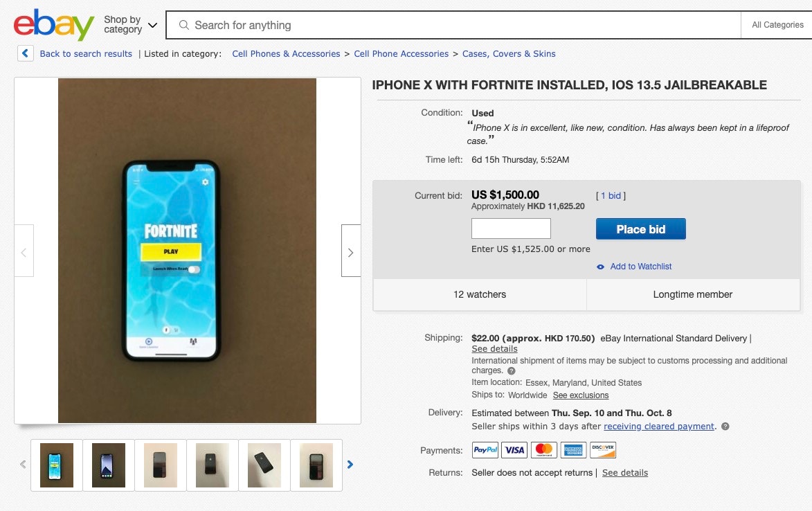This screenshot has height=511, width=812.
Task: Expand the All Categories selector
Action: pos(777,25)
